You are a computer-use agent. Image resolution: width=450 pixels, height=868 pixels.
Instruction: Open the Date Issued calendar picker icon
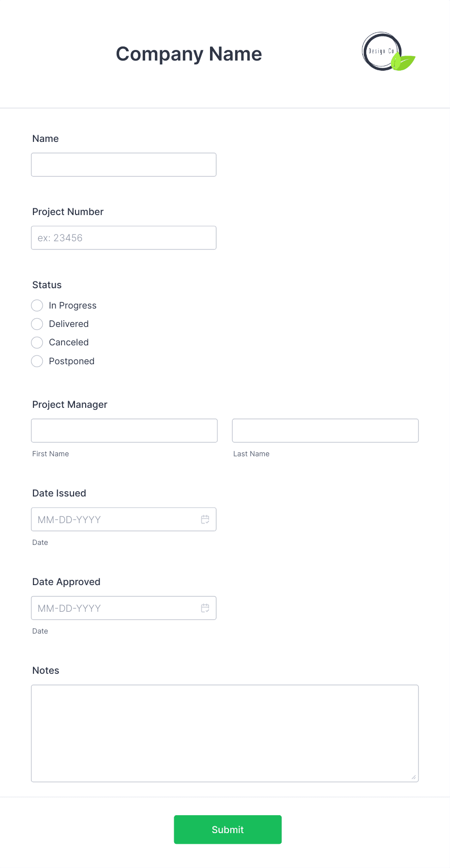click(205, 519)
